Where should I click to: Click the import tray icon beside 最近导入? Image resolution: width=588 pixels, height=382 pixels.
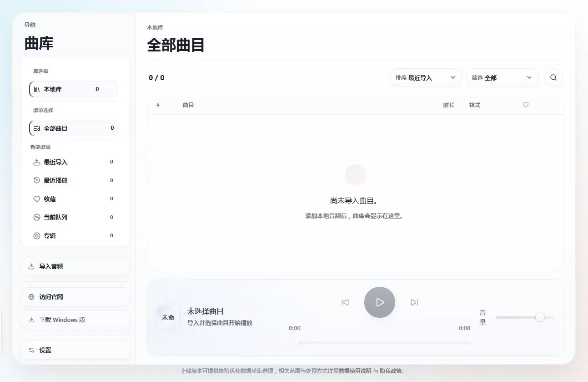[37, 162]
